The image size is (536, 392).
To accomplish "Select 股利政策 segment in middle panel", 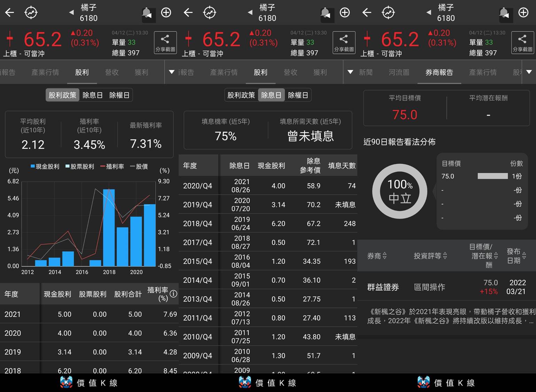I will (x=241, y=95).
